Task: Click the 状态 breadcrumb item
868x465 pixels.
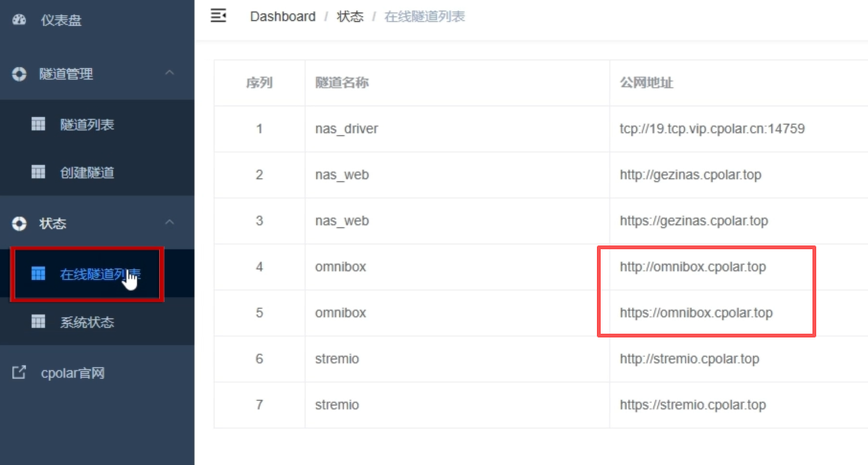Action: point(350,16)
